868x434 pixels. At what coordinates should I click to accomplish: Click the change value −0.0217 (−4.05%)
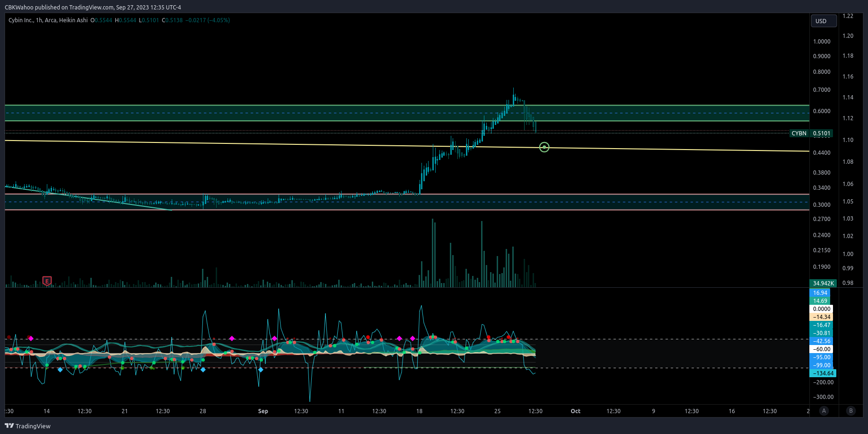coord(208,20)
